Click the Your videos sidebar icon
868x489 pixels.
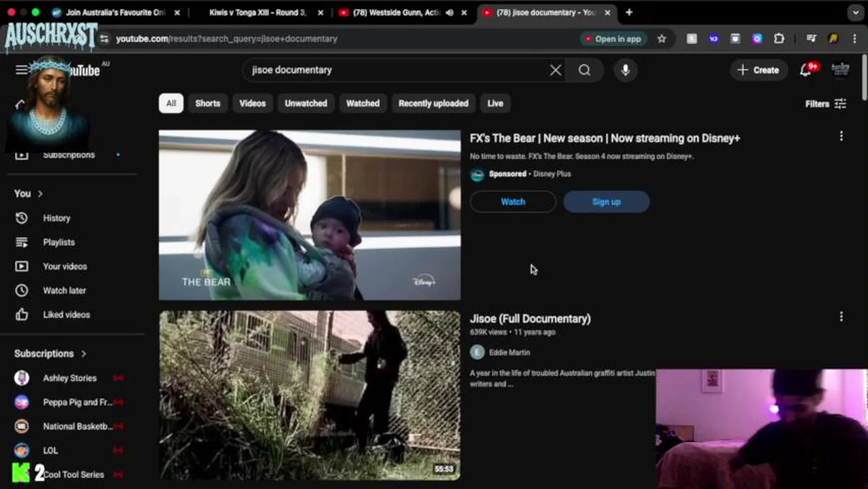point(22,266)
